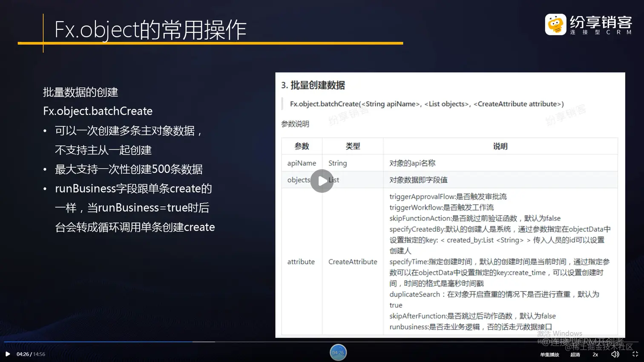This screenshot has width=644, height=362.
Task: Click the play icon in the bottom-left player bar
Action: coord(8,354)
